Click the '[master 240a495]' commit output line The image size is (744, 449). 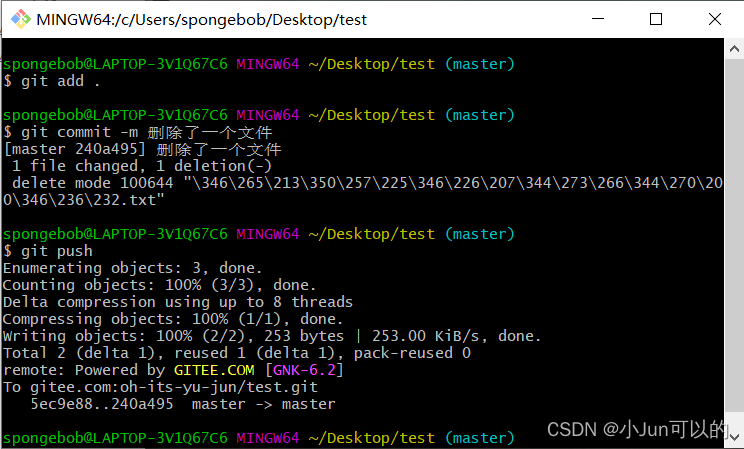click(142, 150)
